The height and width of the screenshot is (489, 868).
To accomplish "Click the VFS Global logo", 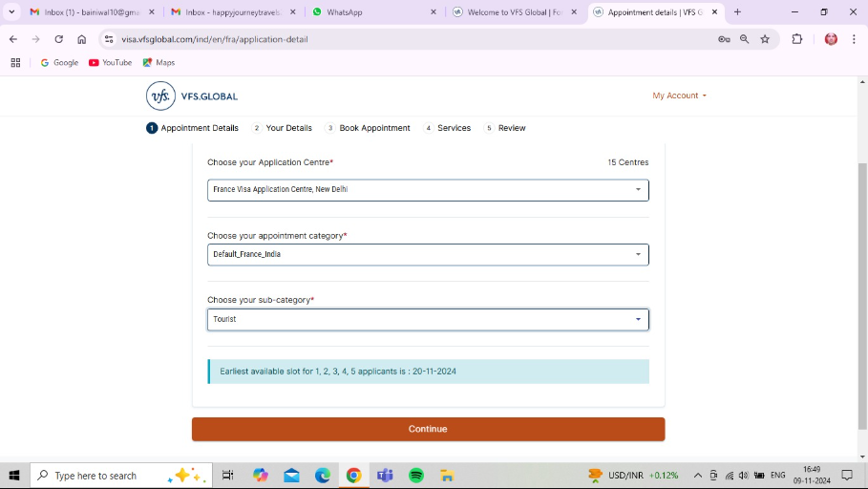I will 192,96.
